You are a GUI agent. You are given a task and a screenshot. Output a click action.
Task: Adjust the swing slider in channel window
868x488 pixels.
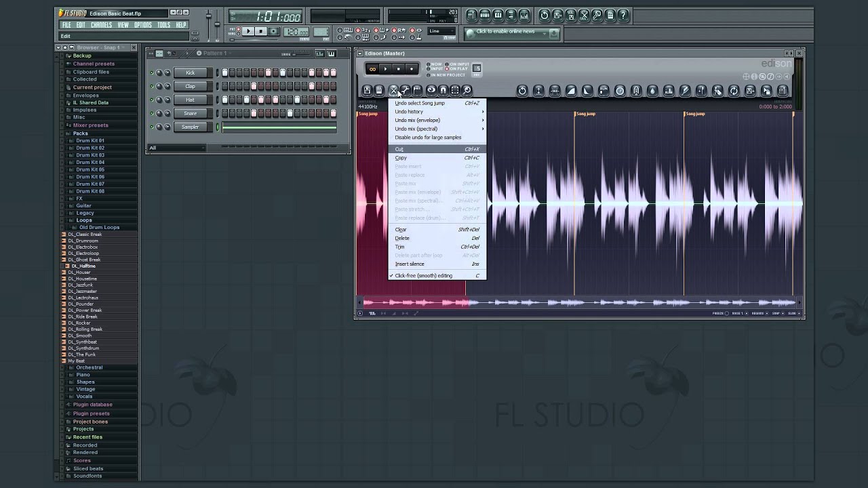point(302,54)
